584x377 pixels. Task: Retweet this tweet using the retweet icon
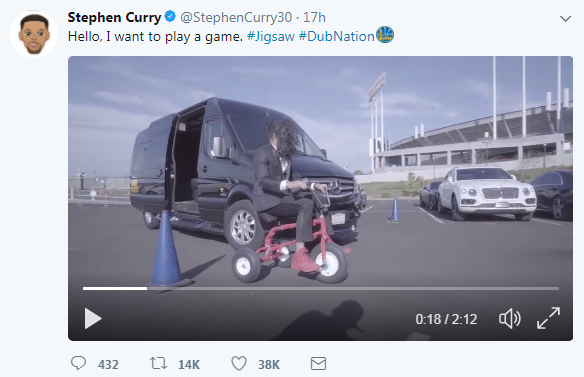click(x=158, y=363)
